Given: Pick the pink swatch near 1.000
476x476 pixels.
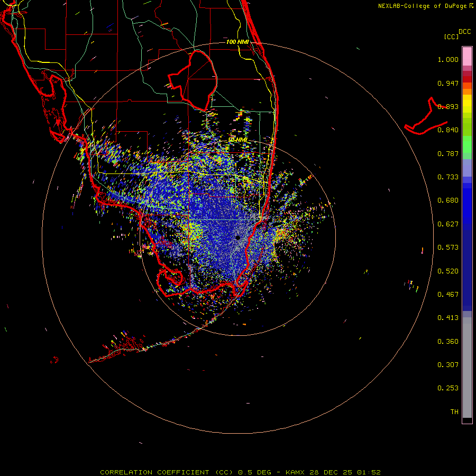Looking at the screenshot, I should 467,57.
